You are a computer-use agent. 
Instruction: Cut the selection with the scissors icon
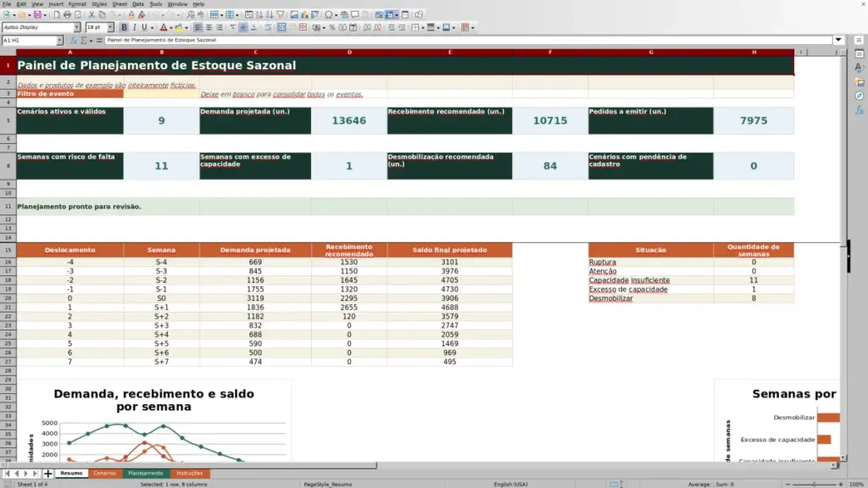click(92, 15)
